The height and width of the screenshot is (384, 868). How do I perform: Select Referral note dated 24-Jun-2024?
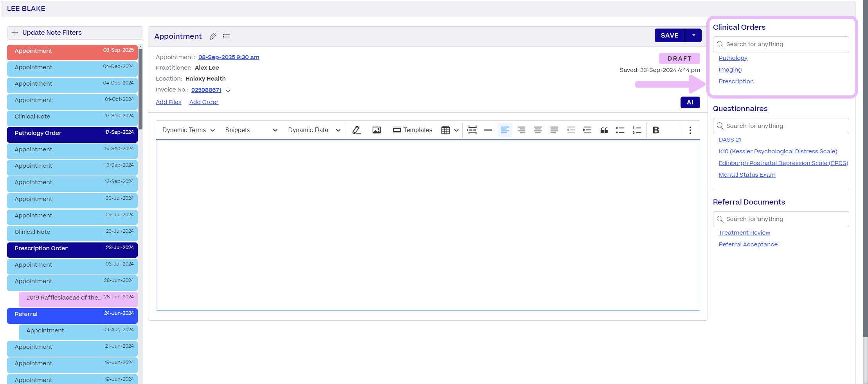72,315
